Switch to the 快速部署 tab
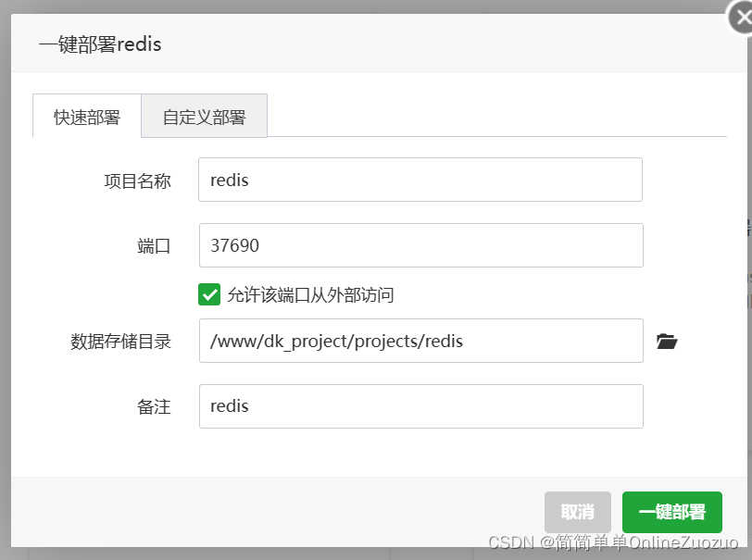The image size is (752, 560). 87,117
